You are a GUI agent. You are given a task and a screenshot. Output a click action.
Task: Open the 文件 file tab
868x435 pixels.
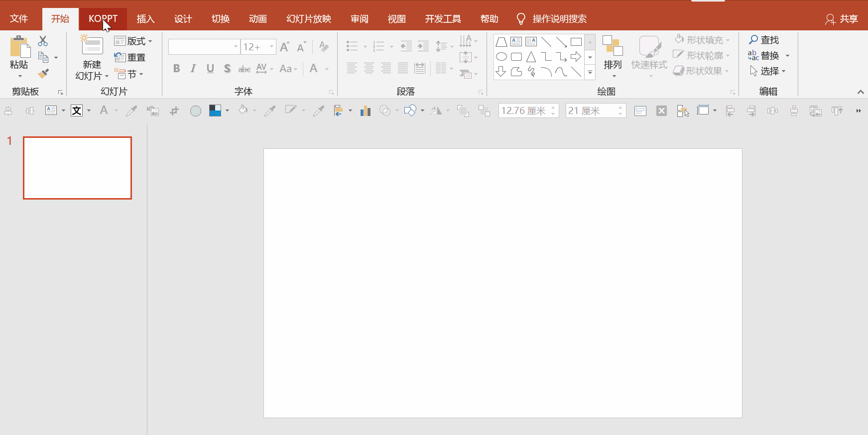19,19
